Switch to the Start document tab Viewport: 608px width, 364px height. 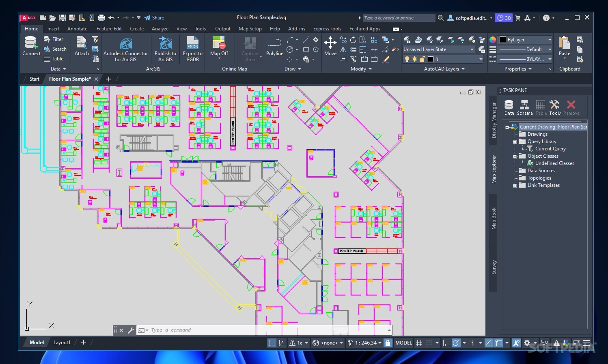point(34,79)
